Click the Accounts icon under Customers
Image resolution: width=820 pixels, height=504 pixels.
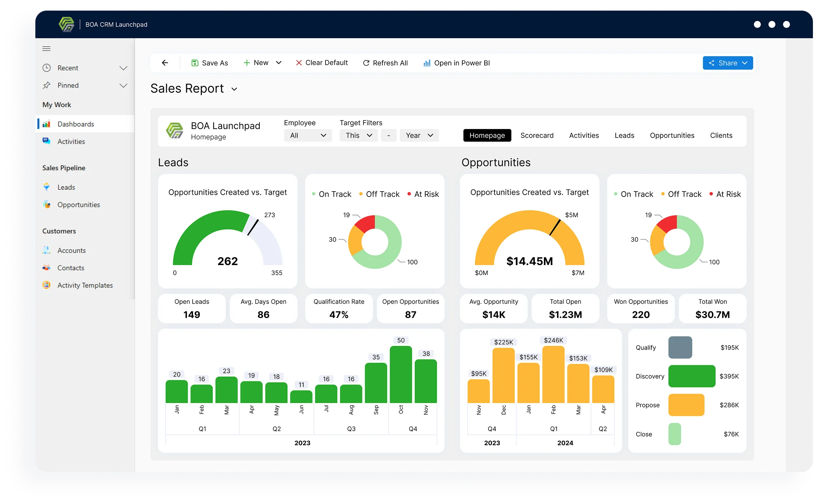click(x=46, y=250)
